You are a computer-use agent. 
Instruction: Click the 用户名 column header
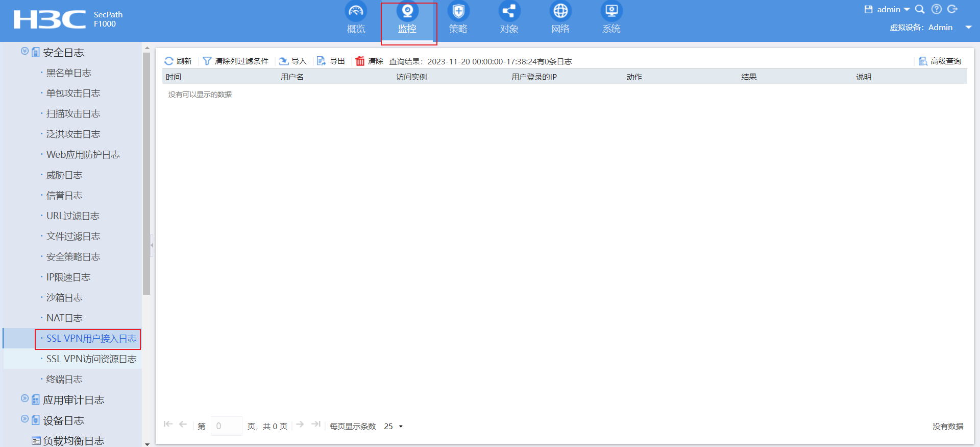coord(292,77)
